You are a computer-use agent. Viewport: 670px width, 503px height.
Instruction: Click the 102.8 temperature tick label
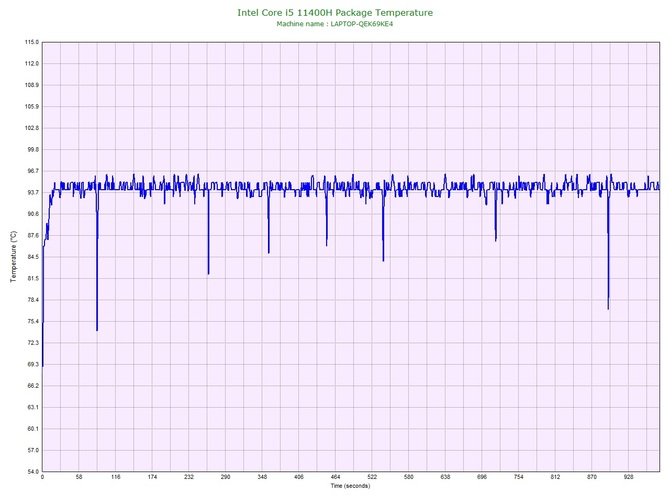(x=32, y=128)
